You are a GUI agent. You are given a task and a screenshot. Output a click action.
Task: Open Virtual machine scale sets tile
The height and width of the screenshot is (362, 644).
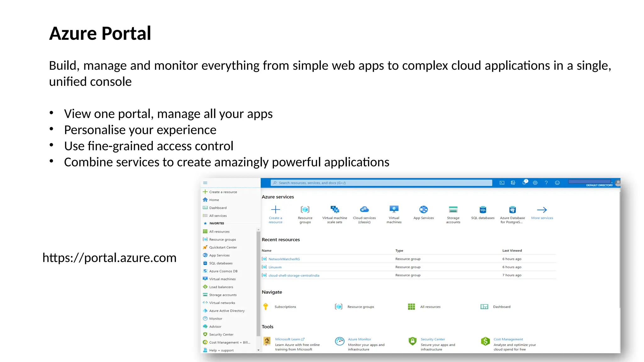coord(335,214)
